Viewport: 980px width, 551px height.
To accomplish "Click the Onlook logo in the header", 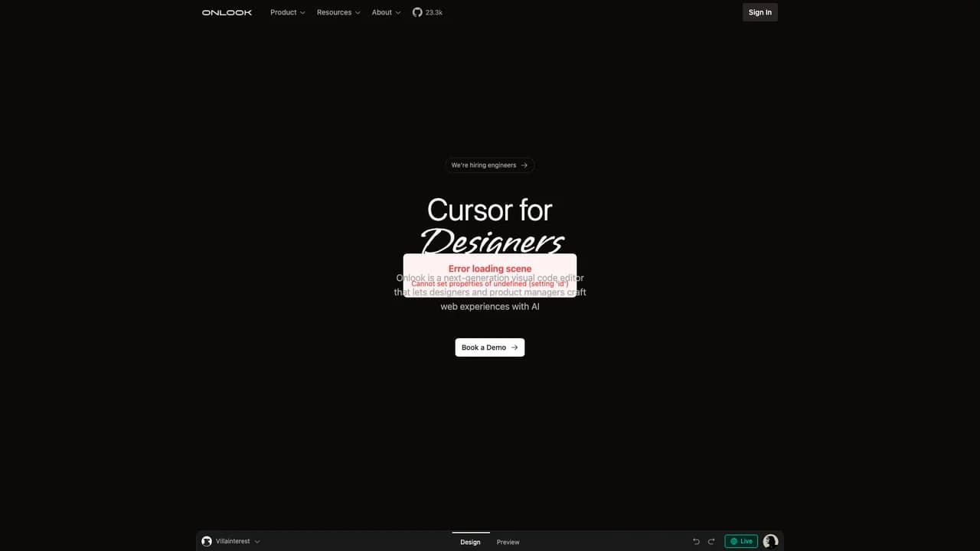I will [x=227, y=12].
